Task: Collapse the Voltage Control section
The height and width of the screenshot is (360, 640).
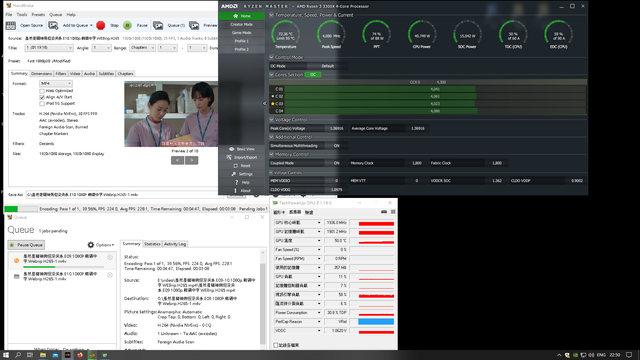Action: (271, 120)
